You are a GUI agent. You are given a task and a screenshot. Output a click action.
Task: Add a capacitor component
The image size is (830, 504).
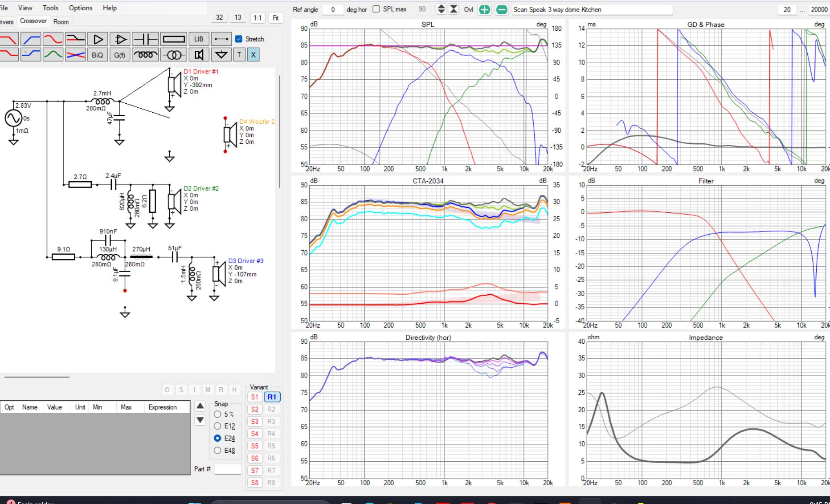(x=145, y=39)
